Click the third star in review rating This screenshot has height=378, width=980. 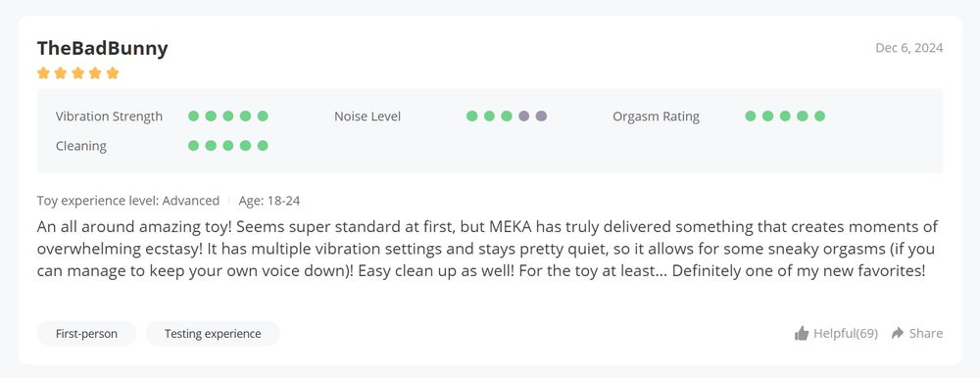point(78,73)
